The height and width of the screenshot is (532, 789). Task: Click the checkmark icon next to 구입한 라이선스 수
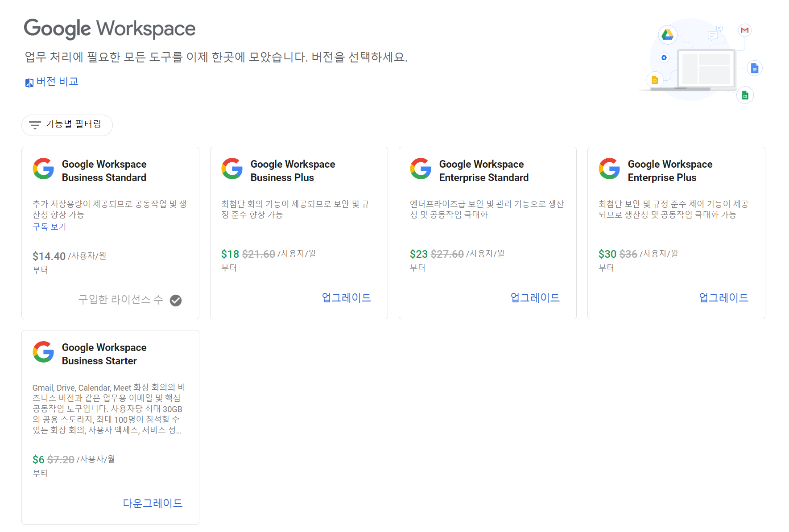[x=176, y=301]
